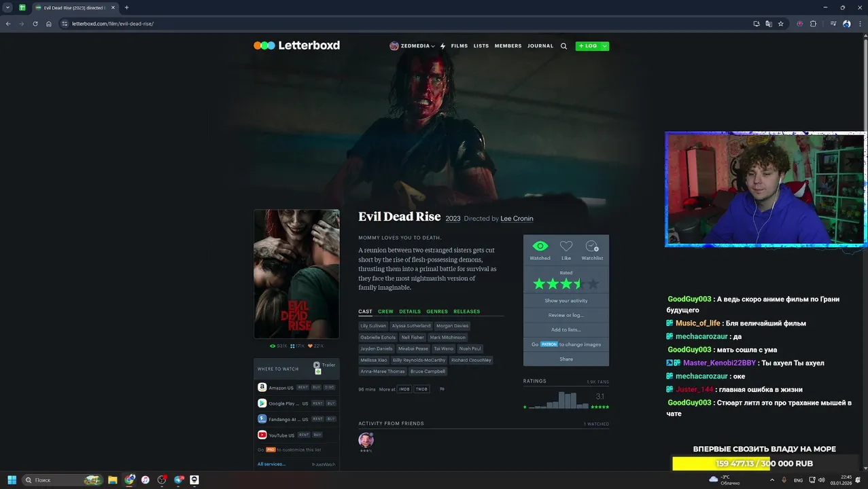The height and width of the screenshot is (489, 868).
Task: Click Show your activity
Action: pyautogui.click(x=566, y=301)
